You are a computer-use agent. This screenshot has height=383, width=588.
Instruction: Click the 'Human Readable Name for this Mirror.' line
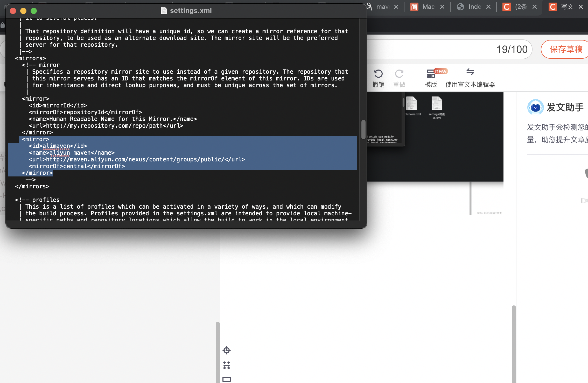[113, 119]
